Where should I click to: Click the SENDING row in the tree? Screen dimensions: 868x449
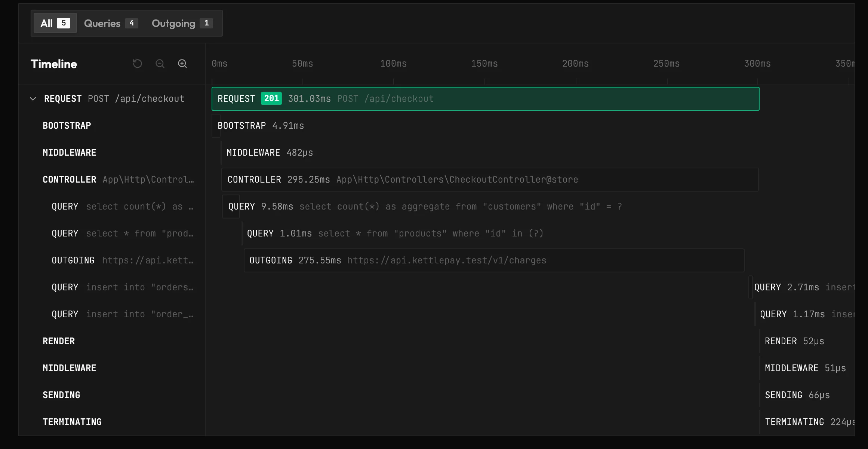click(x=112, y=395)
